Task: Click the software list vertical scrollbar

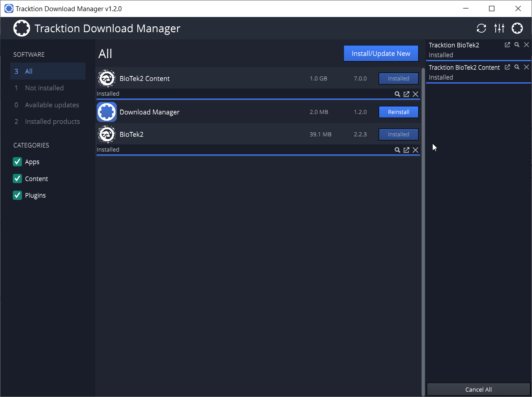Action: click(423, 224)
